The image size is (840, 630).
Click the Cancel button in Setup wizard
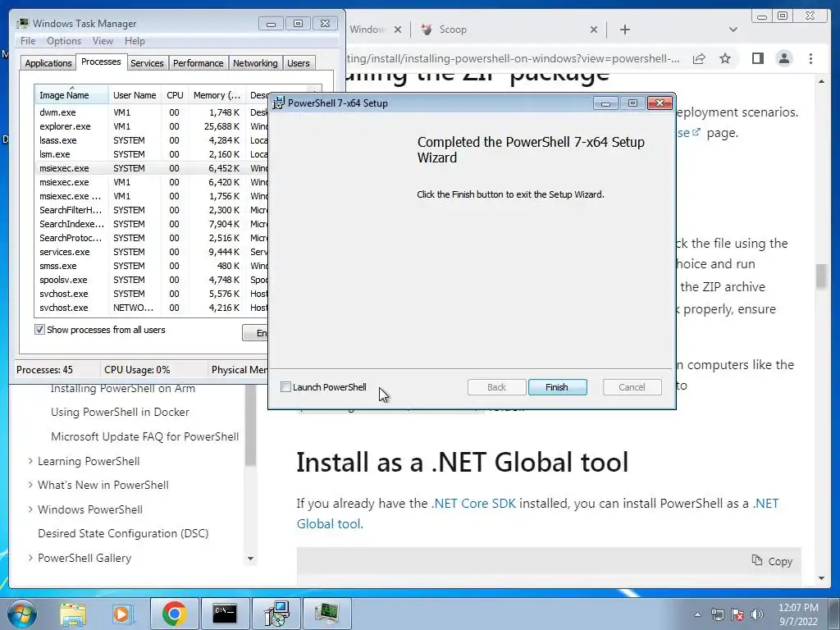tap(632, 387)
